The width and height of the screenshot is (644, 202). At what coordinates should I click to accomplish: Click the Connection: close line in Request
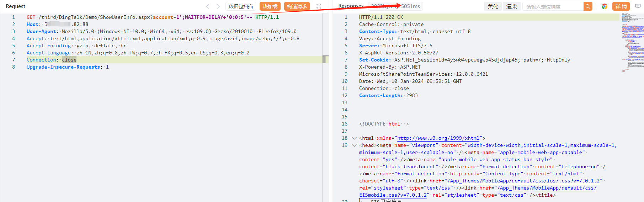click(52, 60)
